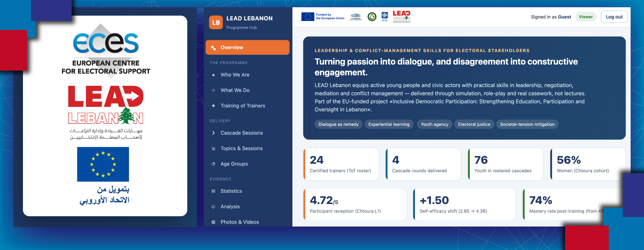
Task: Click the diamond icon beside Who We Are
Action: pyautogui.click(x=213, y=75)
